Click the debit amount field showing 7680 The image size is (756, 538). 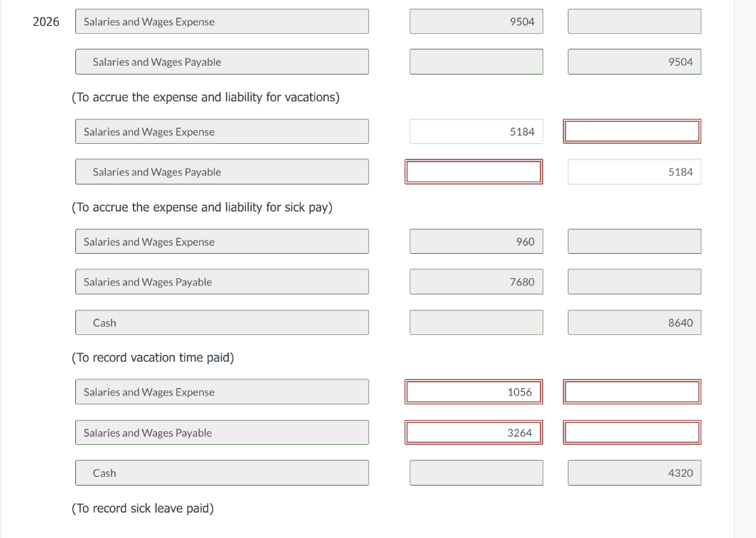pos(476,282)
